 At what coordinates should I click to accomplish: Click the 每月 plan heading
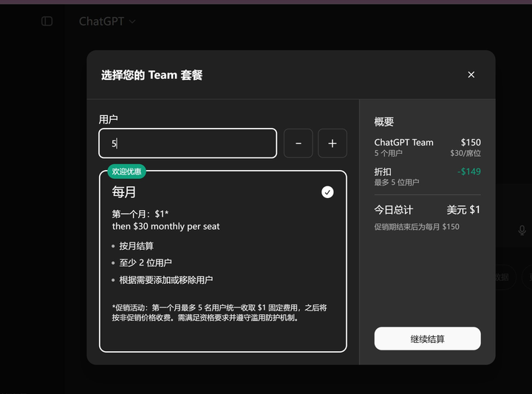[x=124, y=192]
